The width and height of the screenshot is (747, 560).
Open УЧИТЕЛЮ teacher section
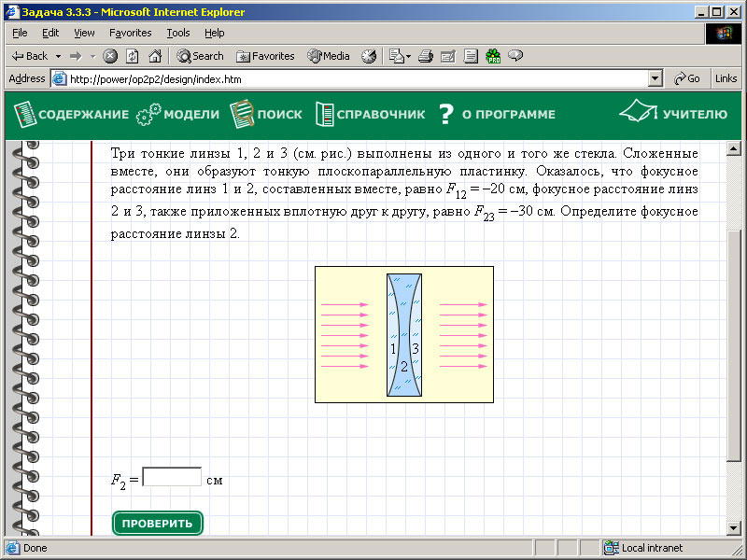673,112
